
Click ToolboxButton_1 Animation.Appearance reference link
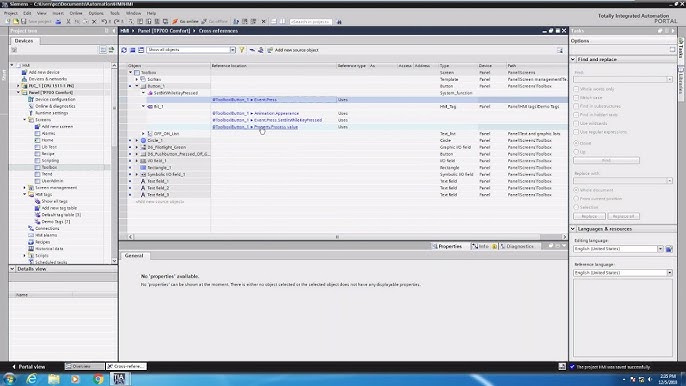[x=256, y=113]
